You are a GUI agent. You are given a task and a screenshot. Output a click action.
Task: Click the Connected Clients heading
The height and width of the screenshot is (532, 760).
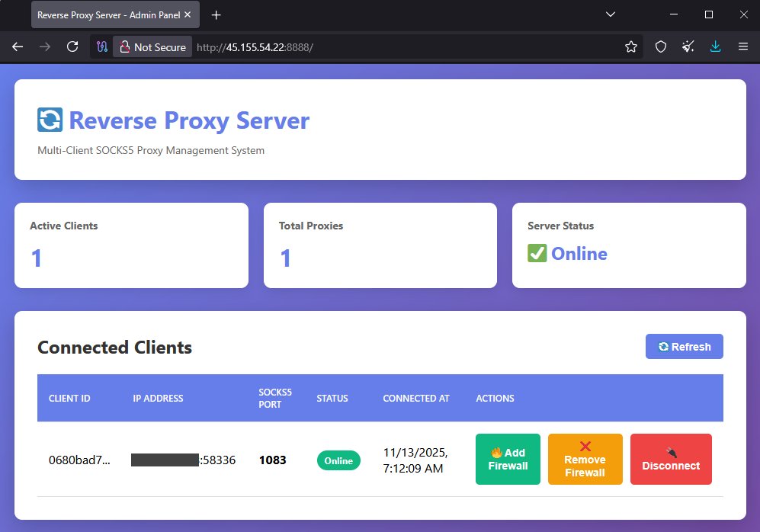pos(114,348)
